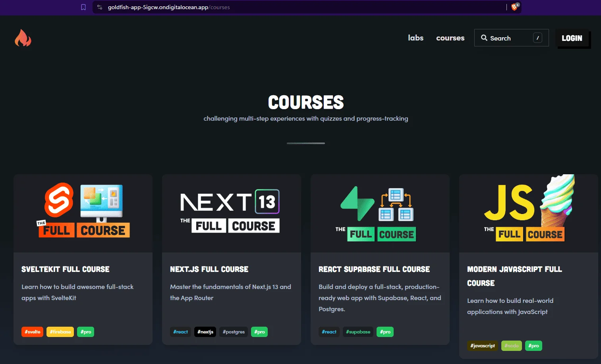Screen dimensions: 601x364
Task: Click the 'challenging multi-step experiences' subtitle
Action: pos(306,119)
